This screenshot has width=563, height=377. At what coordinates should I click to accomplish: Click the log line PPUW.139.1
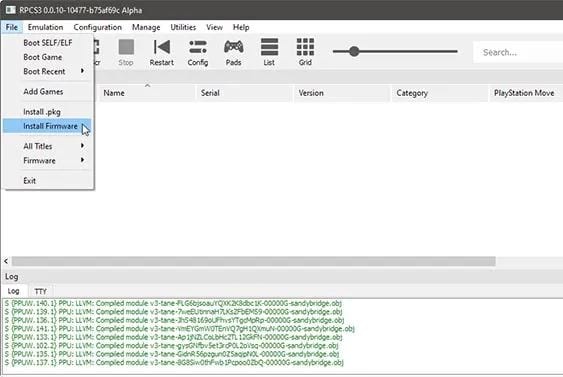tap(173, 312)
